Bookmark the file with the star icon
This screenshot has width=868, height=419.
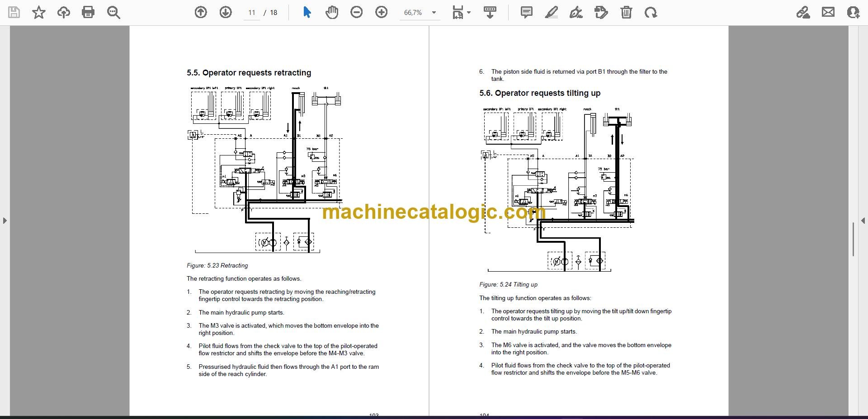point(39,13)
